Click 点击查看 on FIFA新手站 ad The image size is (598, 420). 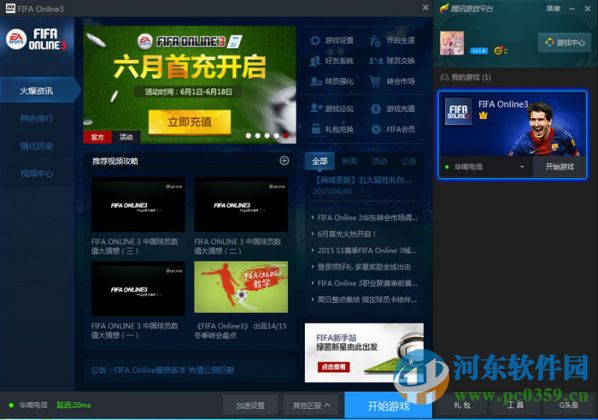coord(333,367)
